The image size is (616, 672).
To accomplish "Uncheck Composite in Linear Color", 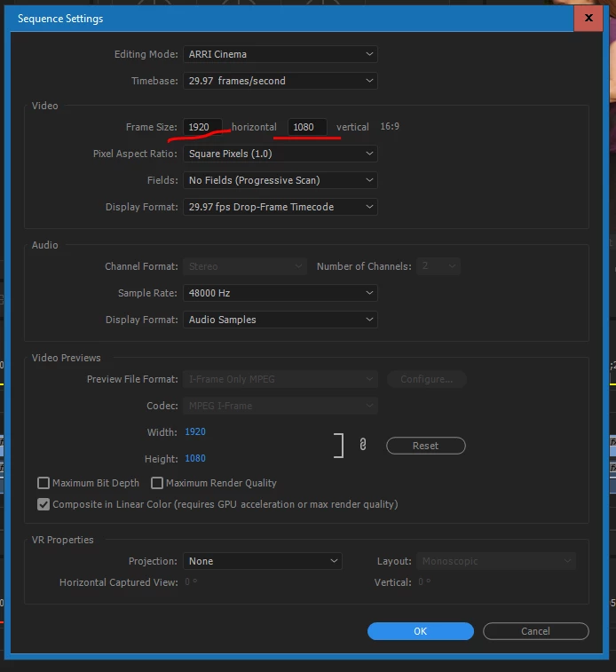I will 43,504.
